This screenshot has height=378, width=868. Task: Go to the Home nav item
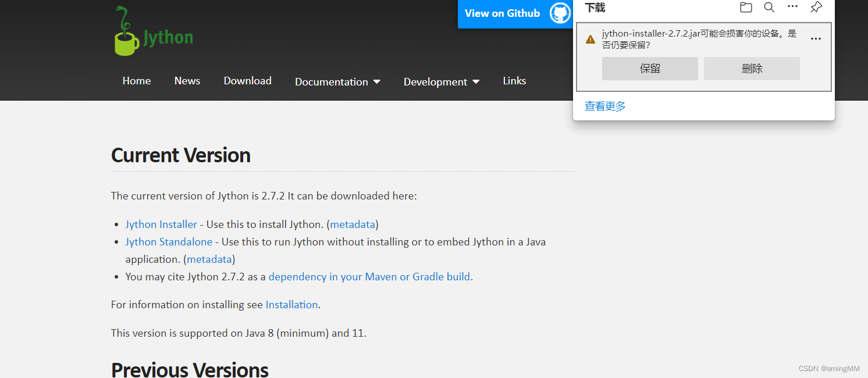pyautogui.click(x=137, y=81)
